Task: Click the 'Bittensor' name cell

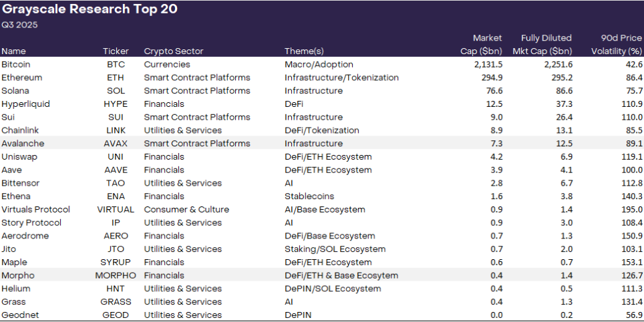Action: 21,183
